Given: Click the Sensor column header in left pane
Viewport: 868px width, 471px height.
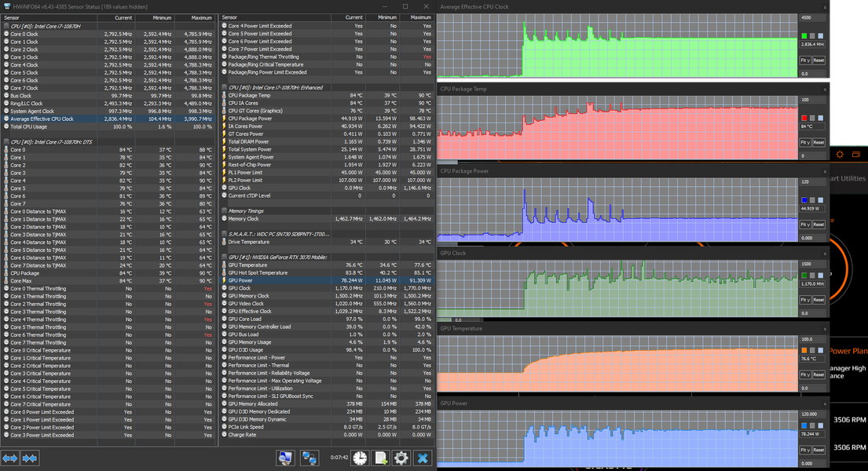Looking at the screenshot, I should coord(49,18).
